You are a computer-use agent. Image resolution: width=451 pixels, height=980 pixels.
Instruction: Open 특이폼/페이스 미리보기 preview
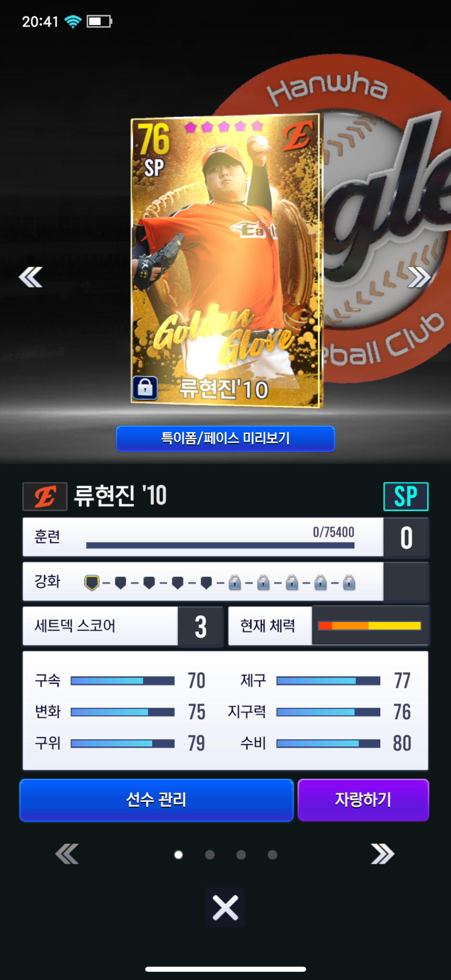[225, 438]
